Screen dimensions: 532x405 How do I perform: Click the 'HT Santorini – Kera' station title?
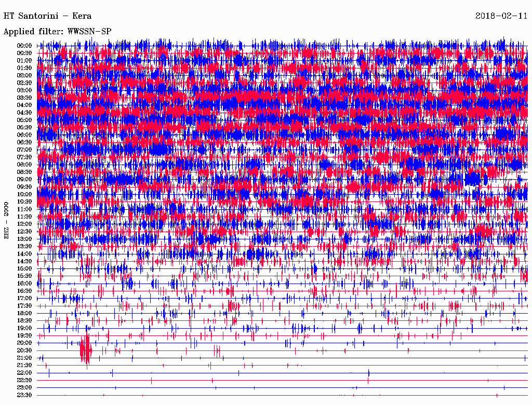[47, 16]
